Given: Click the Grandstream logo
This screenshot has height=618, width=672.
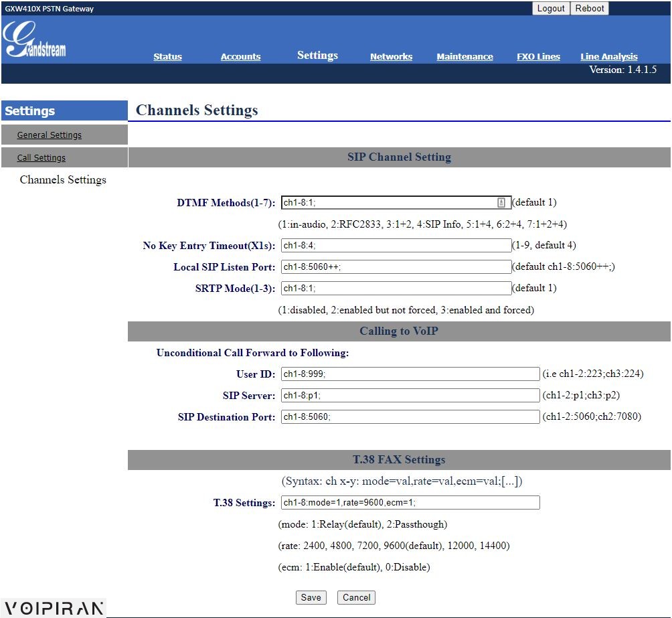Looking at the screenshot, I should point(34,40).
